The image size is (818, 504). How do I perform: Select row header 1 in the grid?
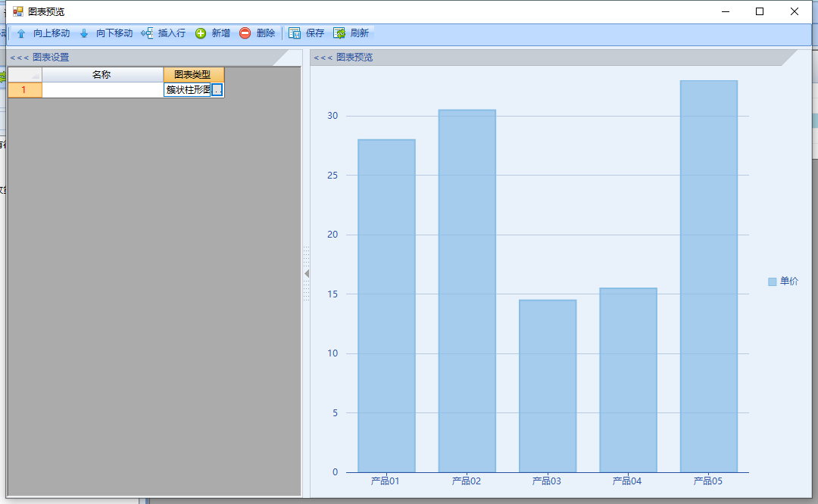[24, 89]
